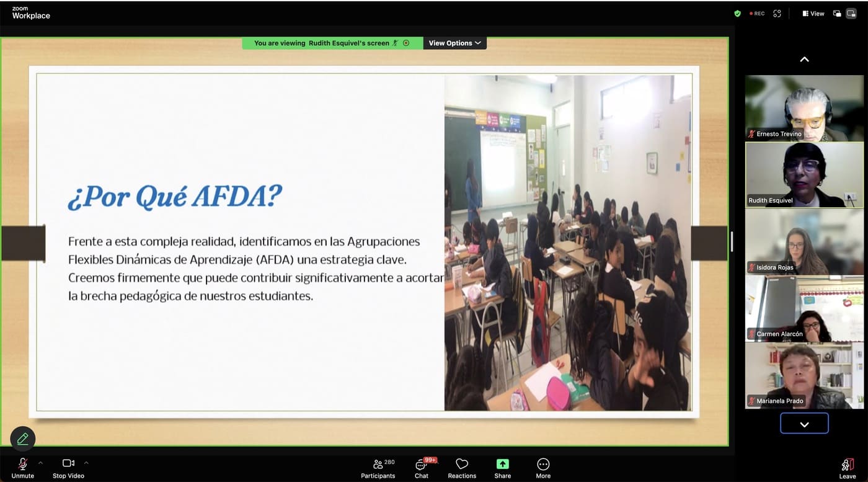This screenshot has width=868, height=482.
Task: Click the muted mic icon on Carmen Alarcón's label
Action: coord(751,334)
